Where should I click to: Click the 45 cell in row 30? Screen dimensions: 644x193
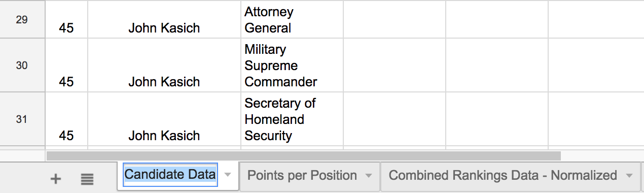66,65
